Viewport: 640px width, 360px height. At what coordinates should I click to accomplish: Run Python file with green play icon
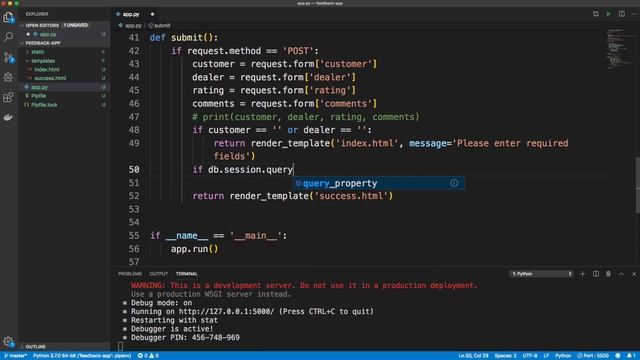coord(608,14)
